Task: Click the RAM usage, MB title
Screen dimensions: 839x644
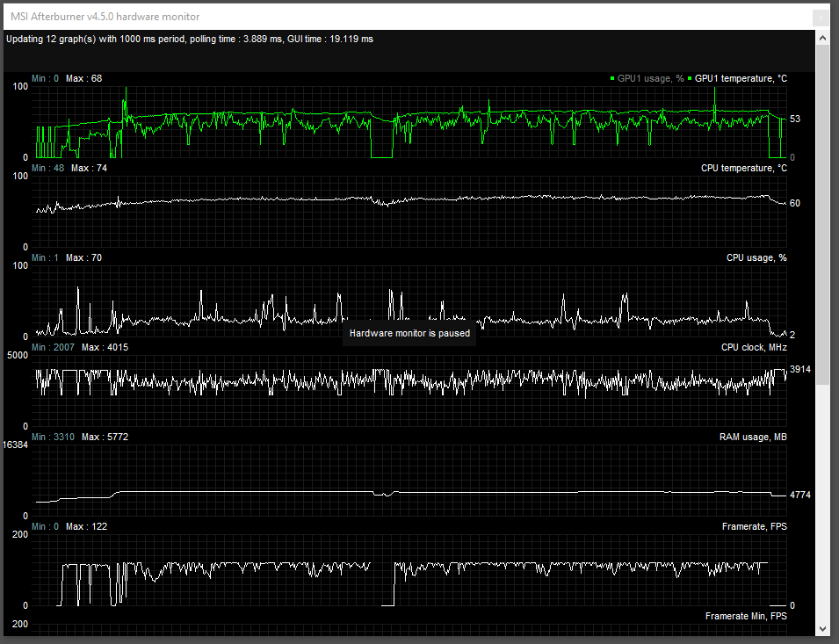Action: point(753,437)
